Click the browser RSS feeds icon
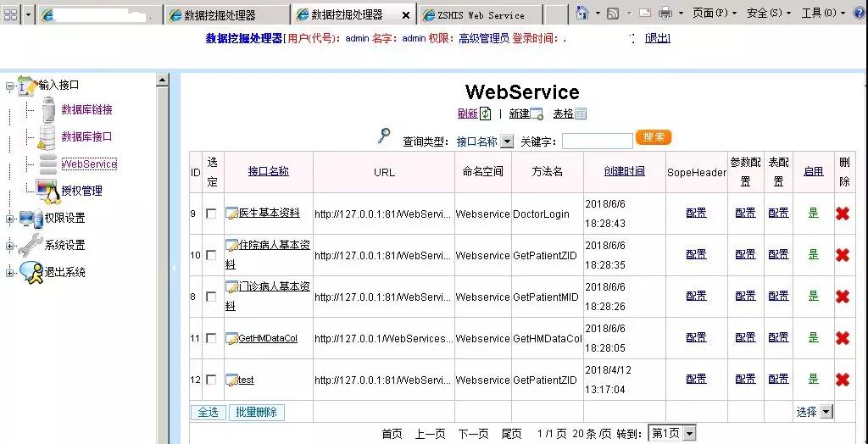Image resolution: width=868 pixels, height=444 pixels. click(613, 14)
